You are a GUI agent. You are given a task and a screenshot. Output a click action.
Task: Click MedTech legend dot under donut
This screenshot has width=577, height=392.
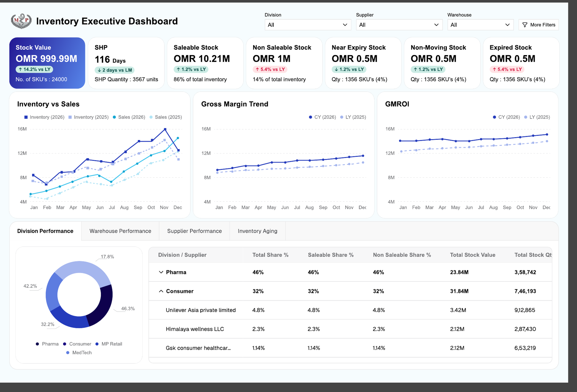tap(68, 353)
